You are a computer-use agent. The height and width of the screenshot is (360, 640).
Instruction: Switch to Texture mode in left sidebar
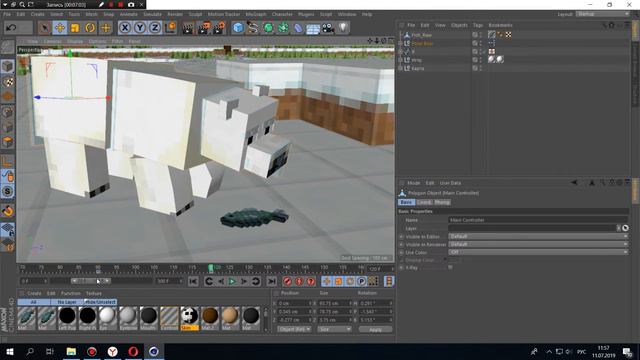pos(7,82)
